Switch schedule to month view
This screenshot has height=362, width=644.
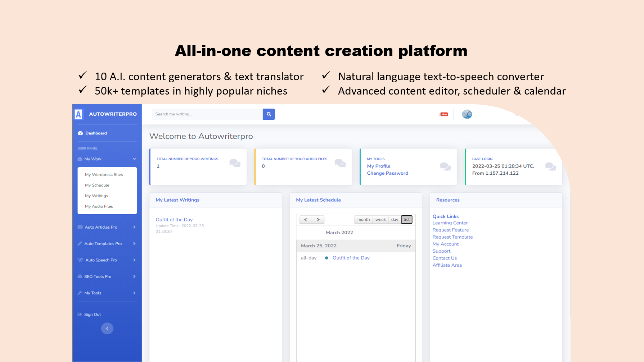pos(364,220)
